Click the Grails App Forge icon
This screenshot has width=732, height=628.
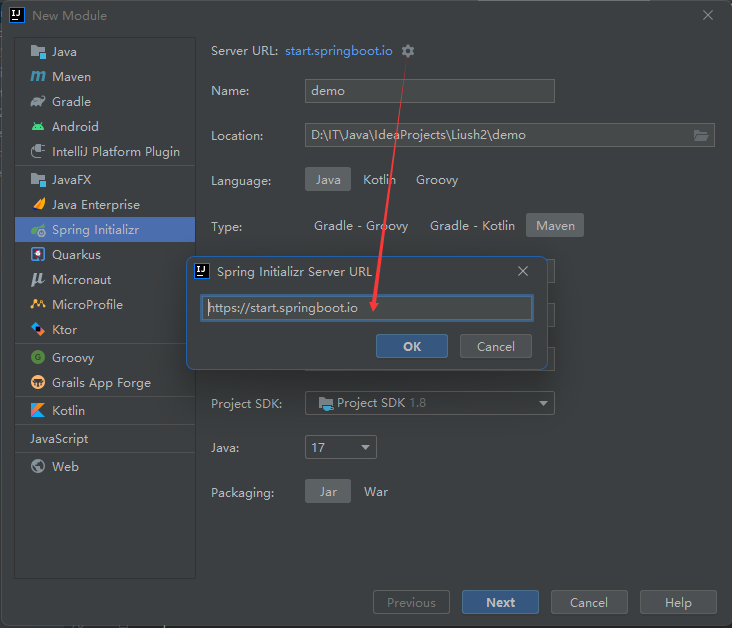coord(38,382)
